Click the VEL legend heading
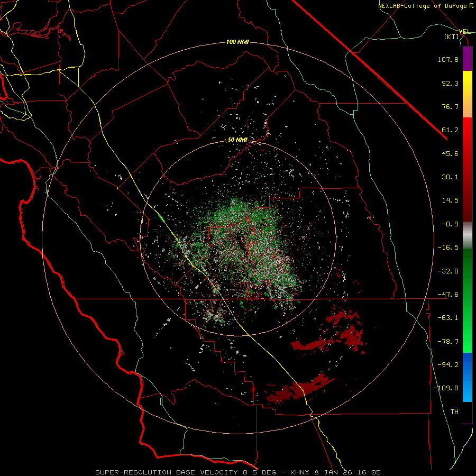The image size is (476, 476). point(464,32)
